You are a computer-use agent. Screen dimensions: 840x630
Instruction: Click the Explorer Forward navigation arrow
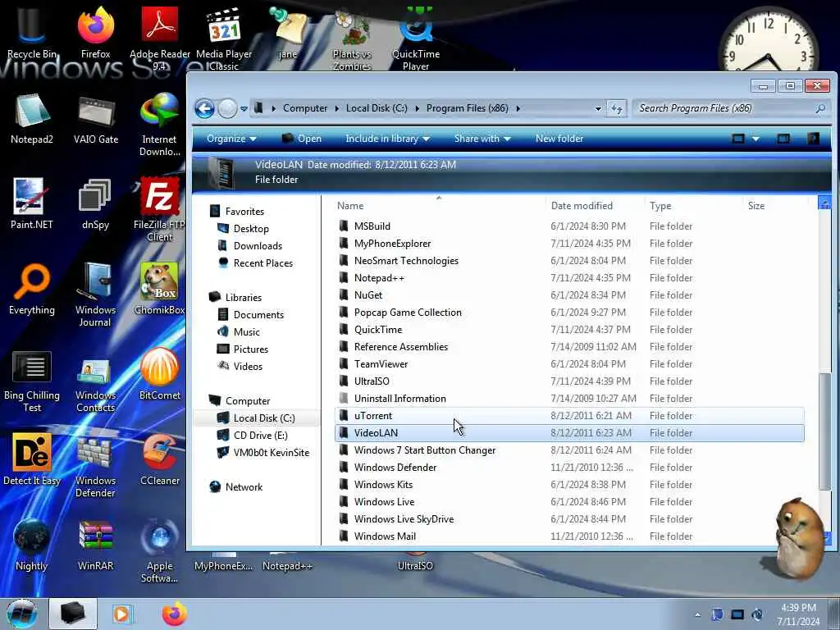[x=228, y=109]
